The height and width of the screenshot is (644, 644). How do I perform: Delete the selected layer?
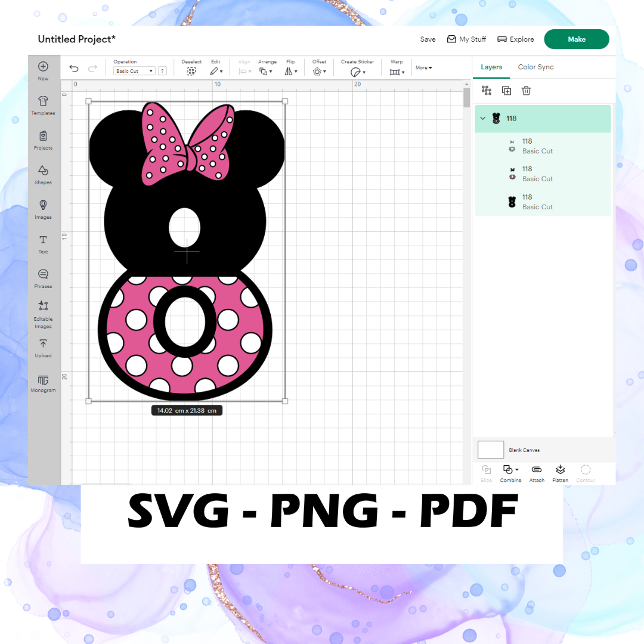tap(526, 91)
